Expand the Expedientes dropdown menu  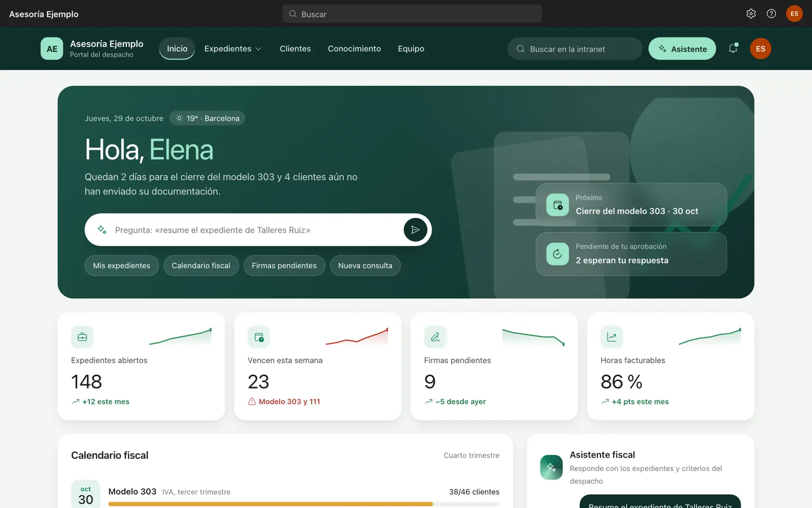tap(232, 49)
